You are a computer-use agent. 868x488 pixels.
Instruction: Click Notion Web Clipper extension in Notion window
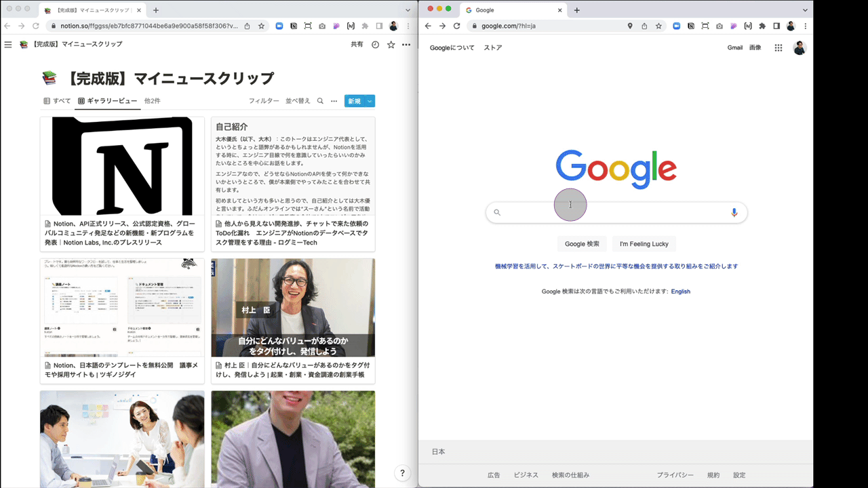pos(294,26)
